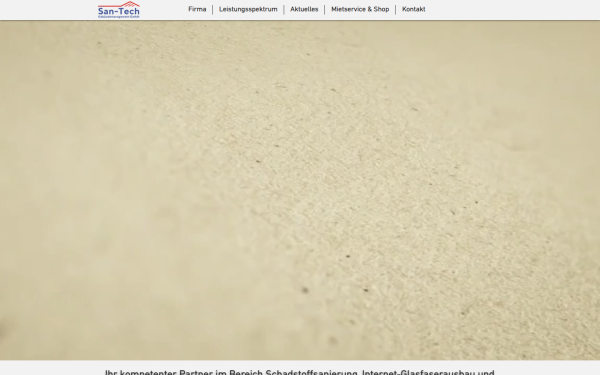Image resolution: width=600 pixels, height=375 pixels.
Task: Click the San-Tech logo
Action: pyautogui.click(x=119, y=10)
